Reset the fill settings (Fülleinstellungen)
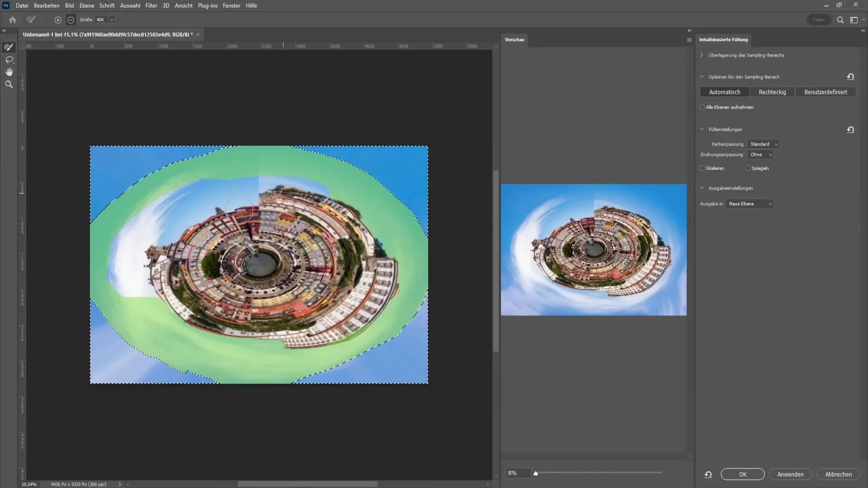868x488 pixels. [850, 130]
